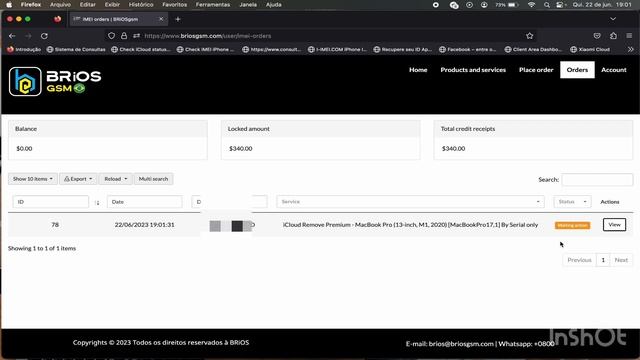View order 78 details
The image size is (640, 360).
coord(614,224)
